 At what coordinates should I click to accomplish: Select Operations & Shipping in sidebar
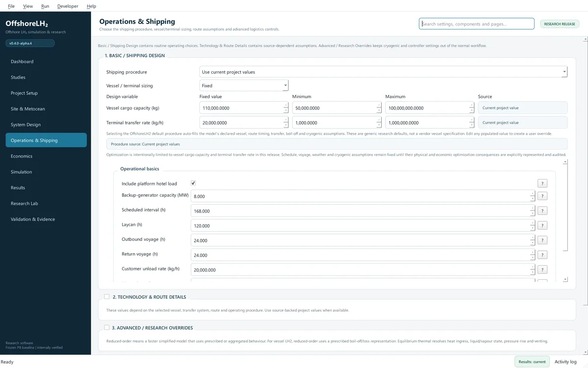46,140
